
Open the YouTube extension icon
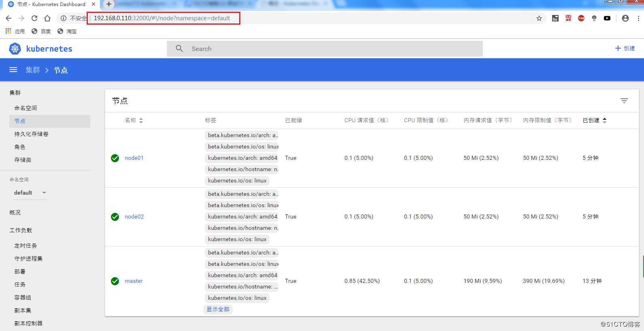coord(607,18)
